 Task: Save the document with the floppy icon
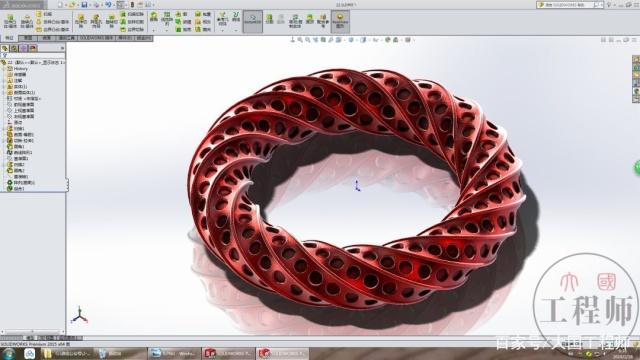tap(84, 4)
